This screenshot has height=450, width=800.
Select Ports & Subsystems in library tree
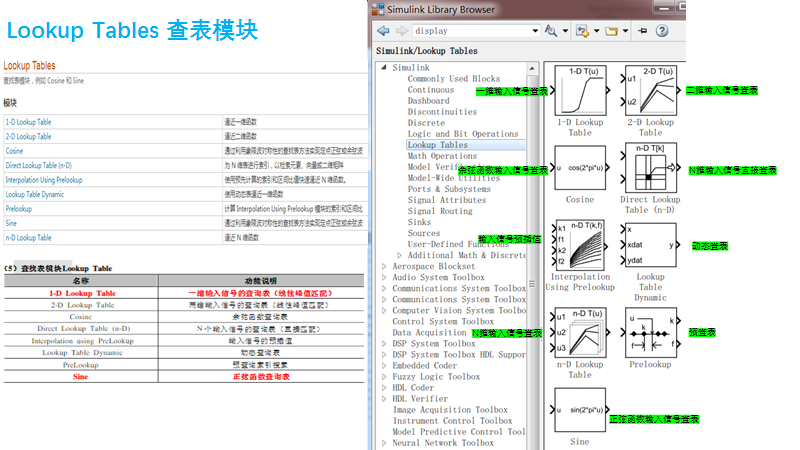point(449,189)
